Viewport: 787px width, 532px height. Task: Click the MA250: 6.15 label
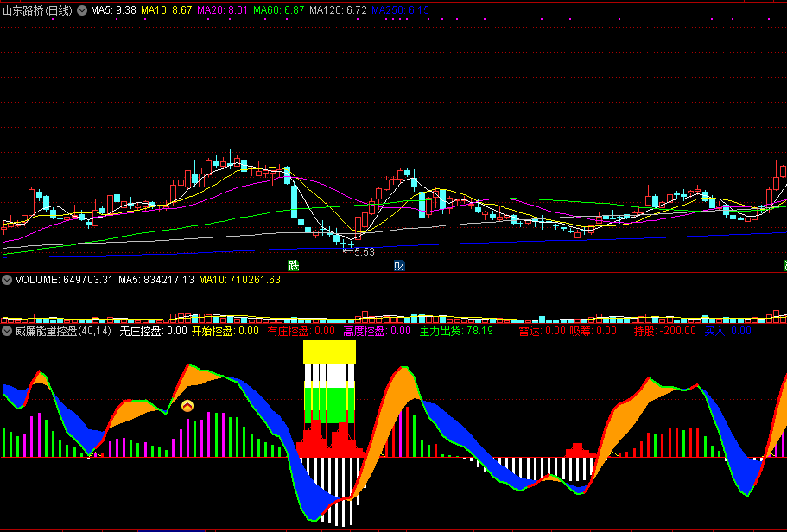tap(401, 10)
